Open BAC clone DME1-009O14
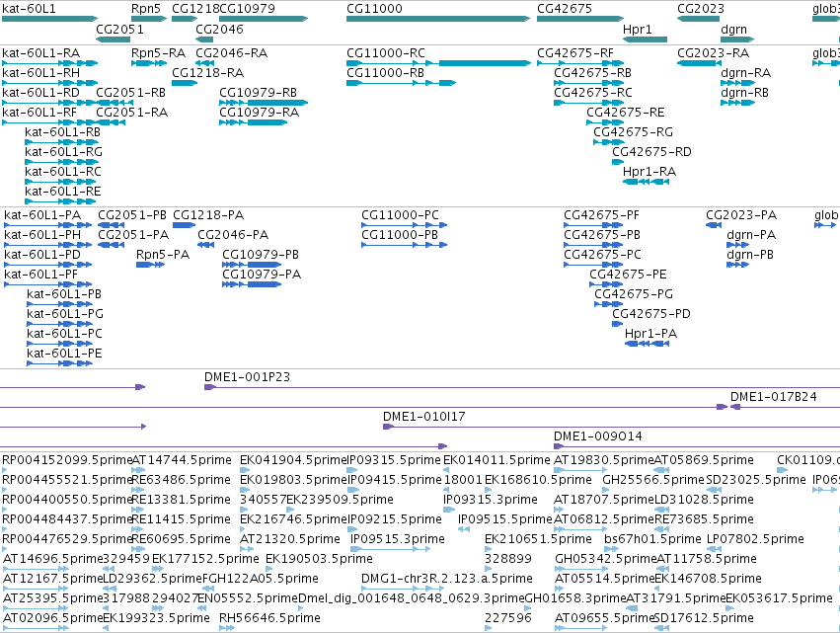This screenshot has height=633, width=840. (x=697, y=446)
